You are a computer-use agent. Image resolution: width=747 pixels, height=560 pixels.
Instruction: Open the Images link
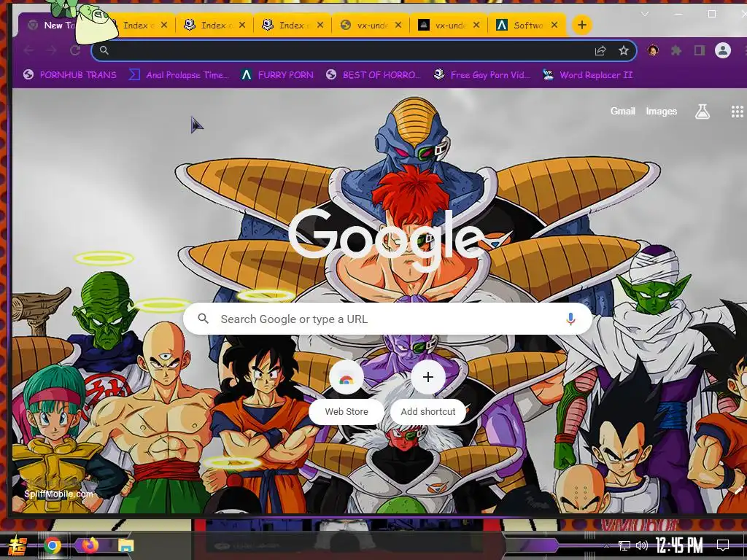[661, 111]
